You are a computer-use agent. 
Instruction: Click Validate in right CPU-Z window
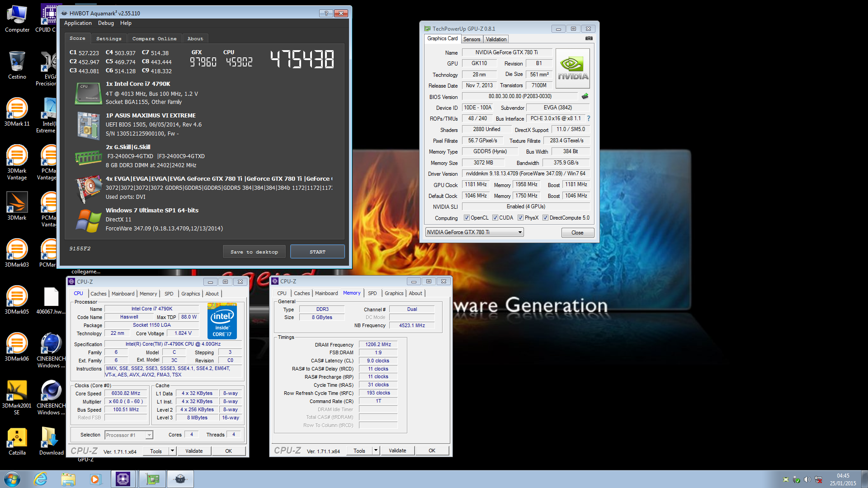pos(397,450)
